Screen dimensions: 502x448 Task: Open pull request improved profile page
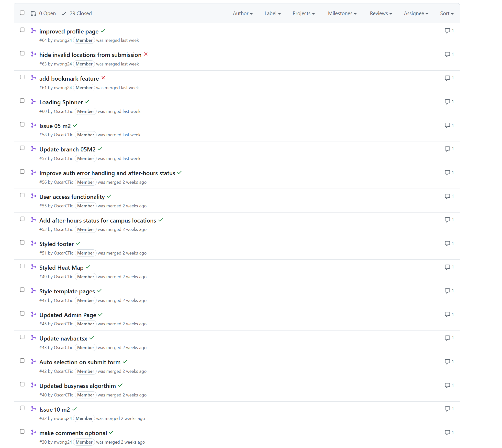point(69,32)
